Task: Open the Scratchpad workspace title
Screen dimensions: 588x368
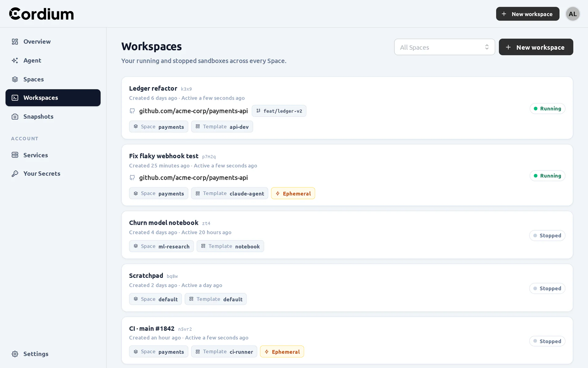Action: pos(146,275)
